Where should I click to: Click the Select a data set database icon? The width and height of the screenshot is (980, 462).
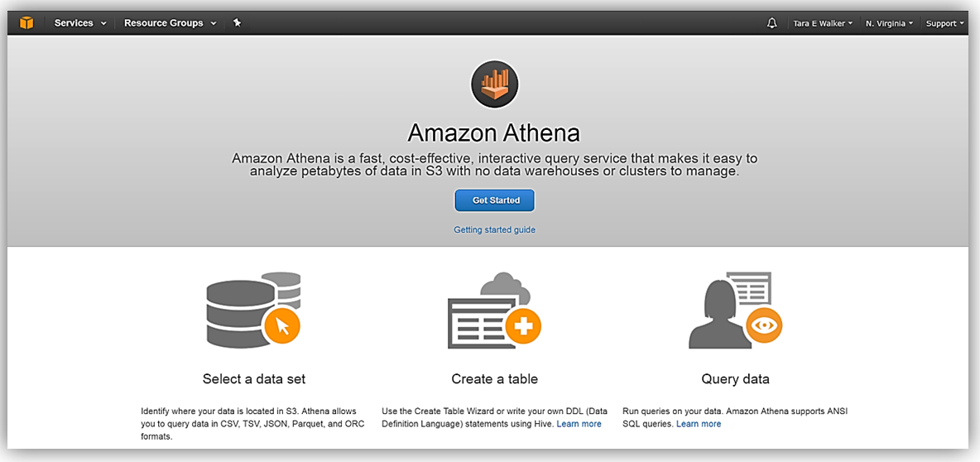tap(240, 310)
